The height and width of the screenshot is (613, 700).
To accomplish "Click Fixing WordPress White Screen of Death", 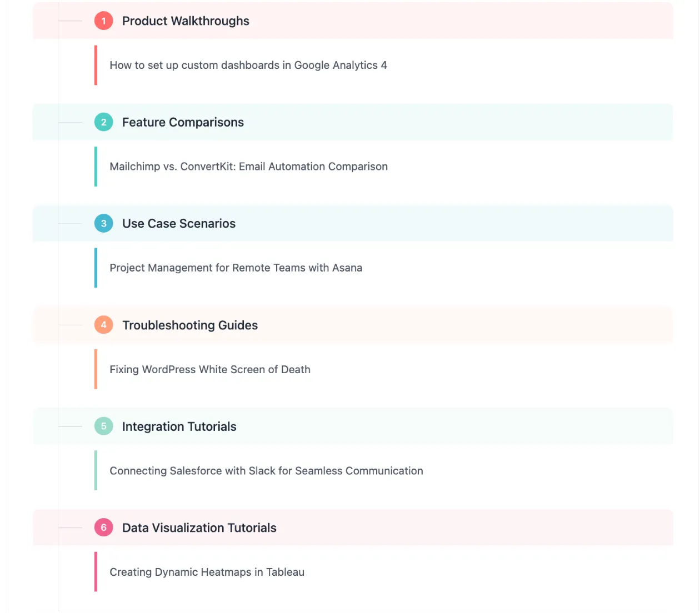I will tap(210, 369).
